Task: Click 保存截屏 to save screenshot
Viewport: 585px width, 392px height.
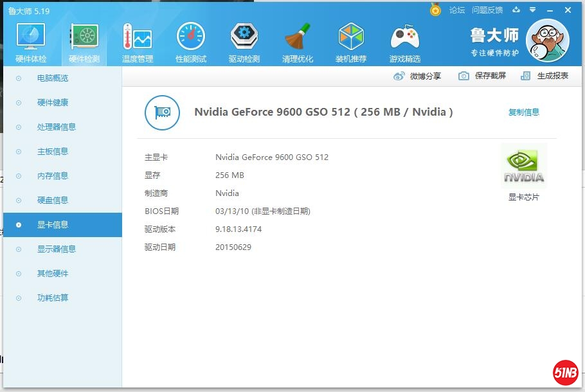Action: click(482, 76)
